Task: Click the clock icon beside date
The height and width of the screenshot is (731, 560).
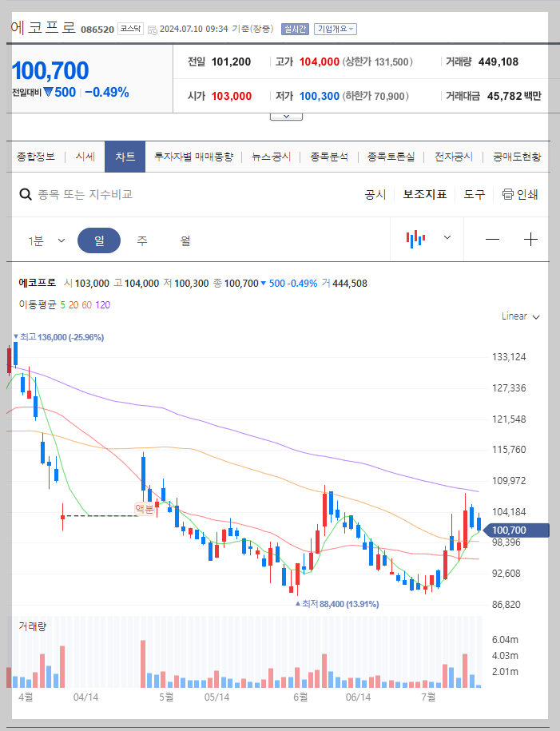Action: point(152,30)
